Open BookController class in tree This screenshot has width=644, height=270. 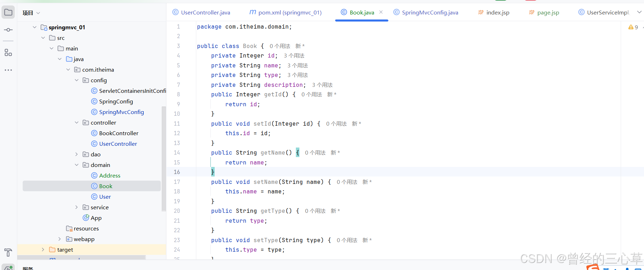115,133
